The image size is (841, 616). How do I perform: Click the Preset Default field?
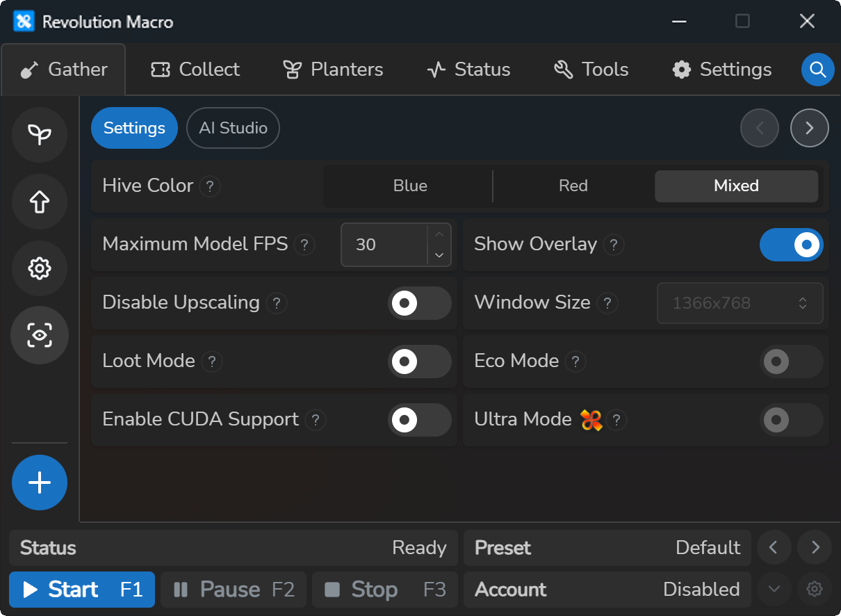[607, 548]
